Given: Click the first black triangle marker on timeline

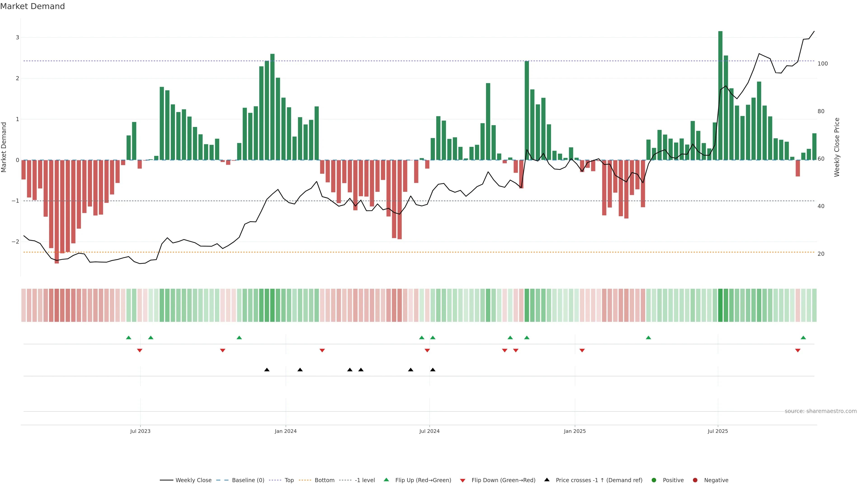Looking at the screenshot, I should click(x=267, y=370).
